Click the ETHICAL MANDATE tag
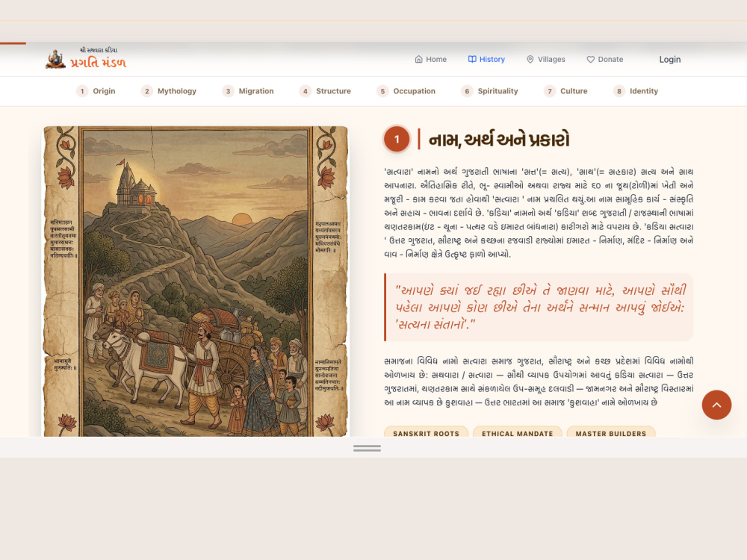The height and width of the screenshot is (560, 747). point(518,432)
